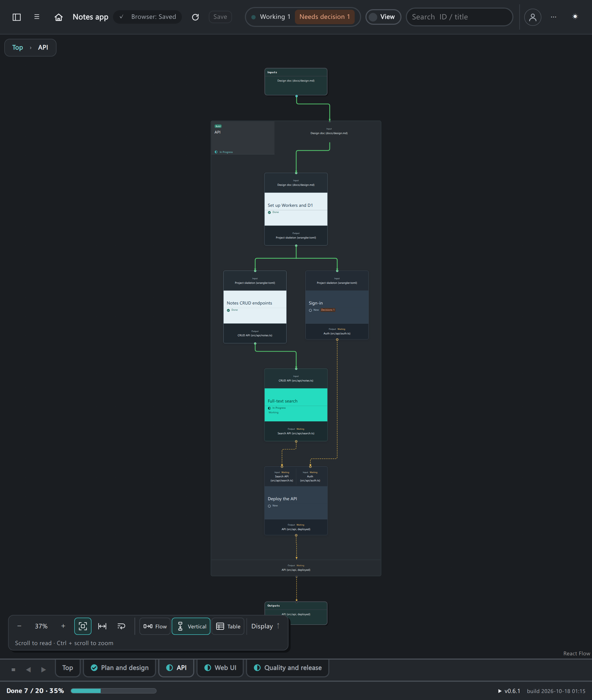Click the fit-to-screen icon

tap(83, 626)
